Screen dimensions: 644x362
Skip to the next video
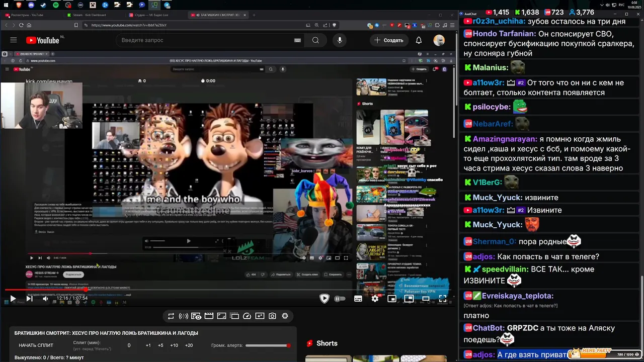pyautogui.click(x=29, y=299)
